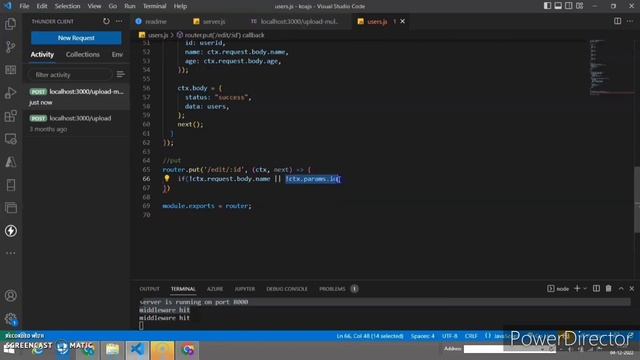Switch to the AZURE panel tab

tap(215, 289)
